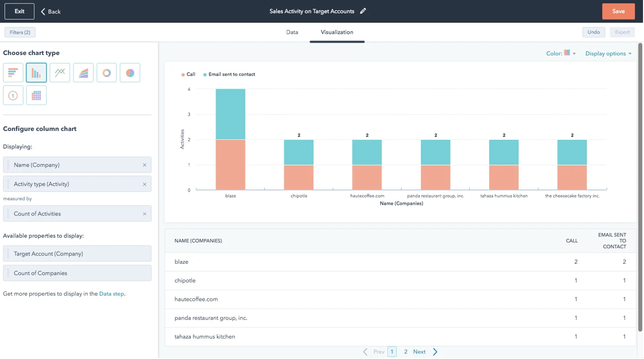This screenshot has width=644, height=359.
Task: Sort by CALL column header
Action: click(x=572, y=241)
